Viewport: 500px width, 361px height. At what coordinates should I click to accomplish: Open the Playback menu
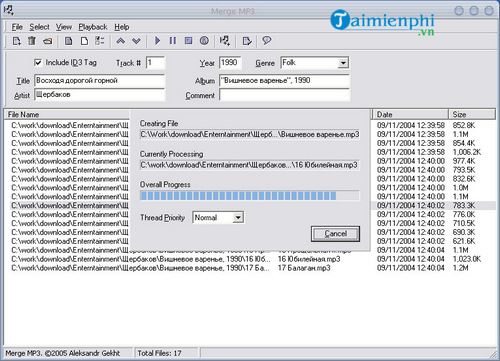click(x=93, y=27)
